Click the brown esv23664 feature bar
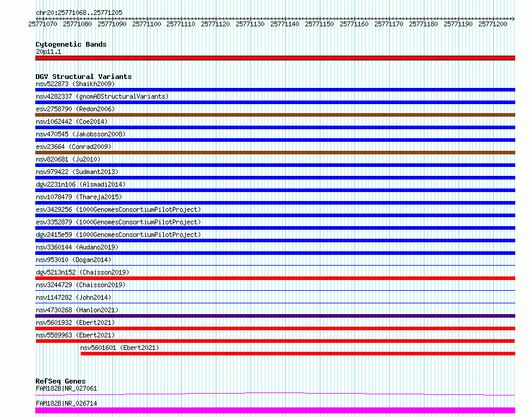532x417 pixels. point(275,153)
